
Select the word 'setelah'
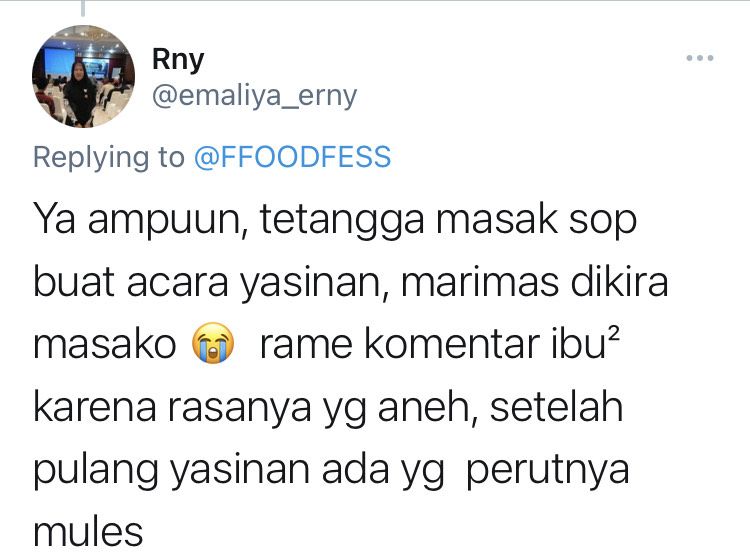tap(556, 407)
